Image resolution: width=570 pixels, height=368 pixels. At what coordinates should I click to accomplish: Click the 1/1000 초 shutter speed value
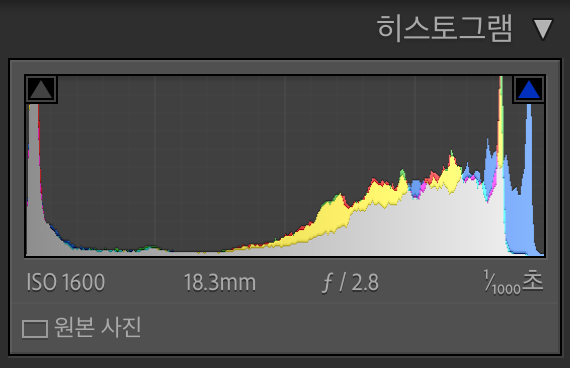pyautogui.click(x=514, y=282)
